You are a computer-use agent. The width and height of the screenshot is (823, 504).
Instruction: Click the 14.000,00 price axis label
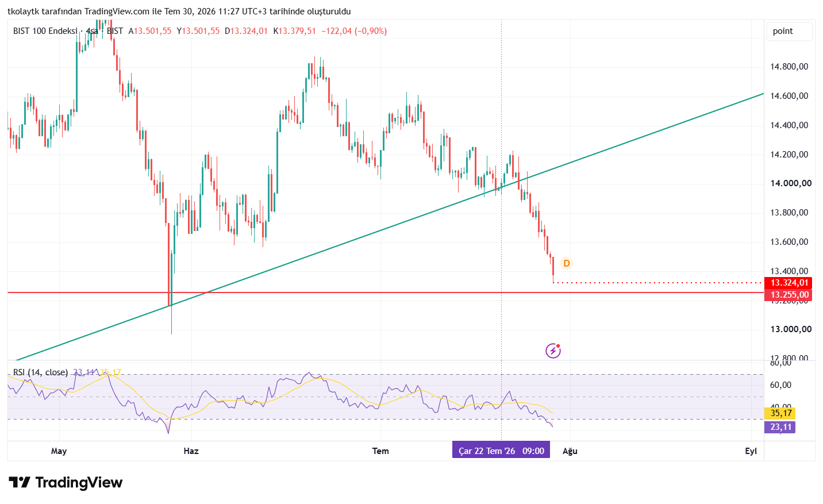(x=791, y=183)
